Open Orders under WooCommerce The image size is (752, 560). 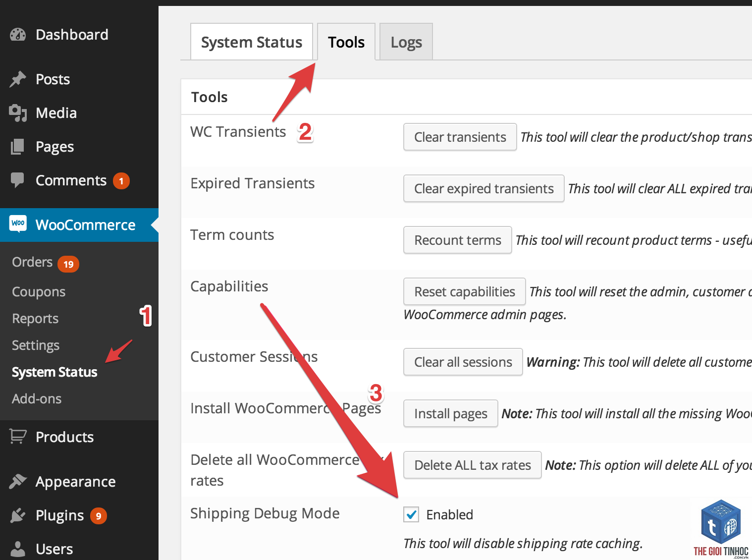[x=33, y=262]
